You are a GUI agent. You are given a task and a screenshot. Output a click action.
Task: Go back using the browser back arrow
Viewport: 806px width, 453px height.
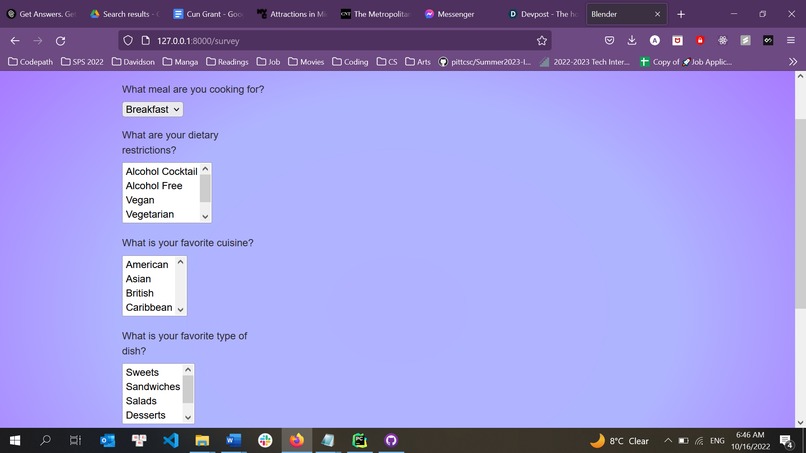click(x=15, y=41)
